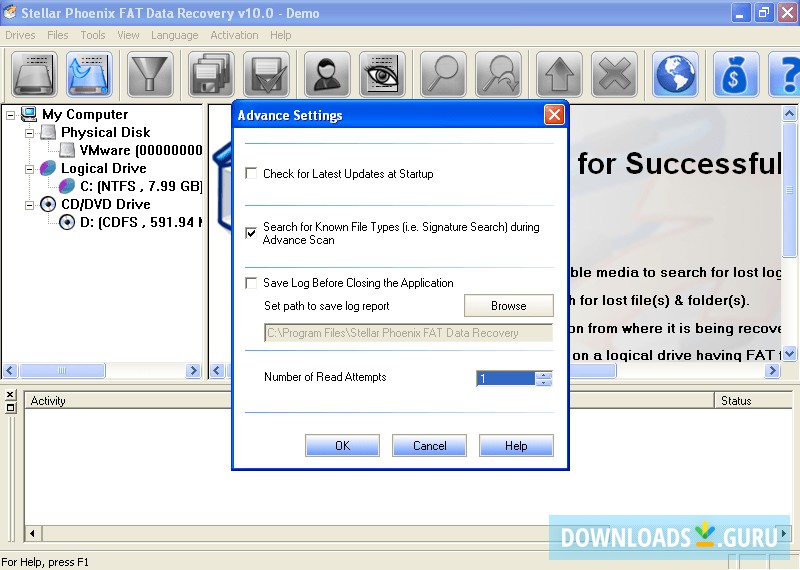The width and height of the screenshot is (800, 570).
Task: Open the Drives menu
Action: point(20,35)
